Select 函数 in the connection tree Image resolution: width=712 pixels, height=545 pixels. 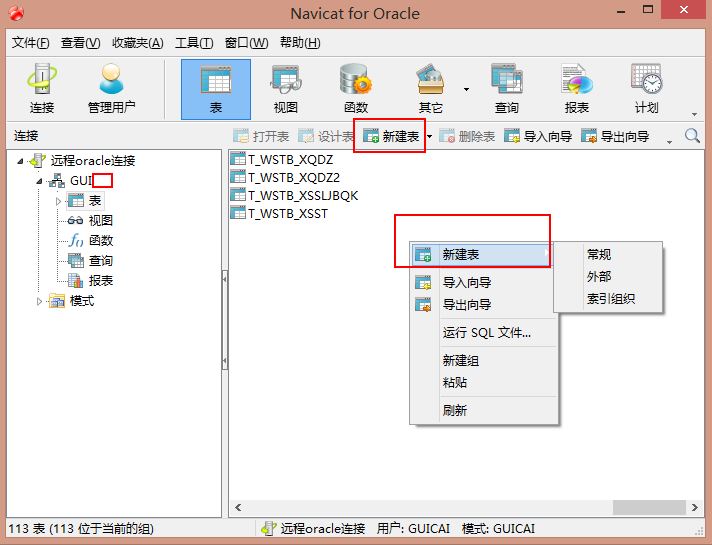pyautogui.click(x=100, y=240)
